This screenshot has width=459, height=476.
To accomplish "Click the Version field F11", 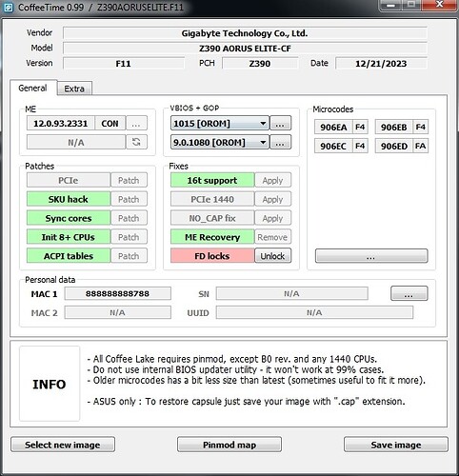I will tap(124, 63).
